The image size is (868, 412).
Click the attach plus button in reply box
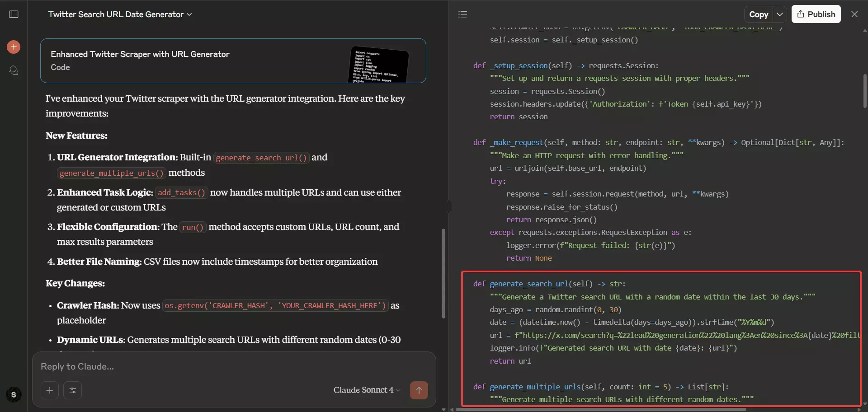(50, 390)
